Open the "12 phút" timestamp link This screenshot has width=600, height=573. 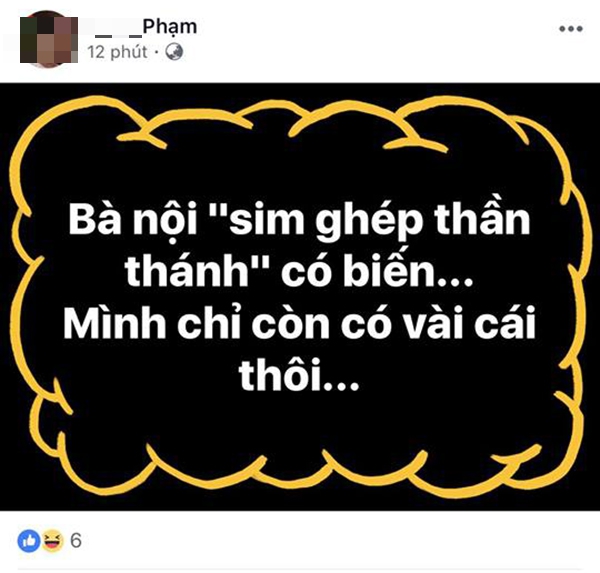tap(117, 52)
